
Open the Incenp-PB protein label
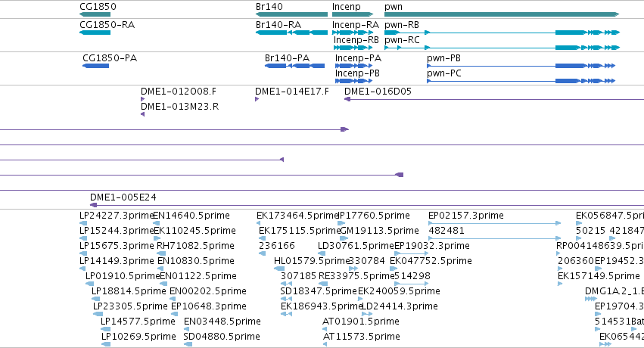[x=357, y=73]
